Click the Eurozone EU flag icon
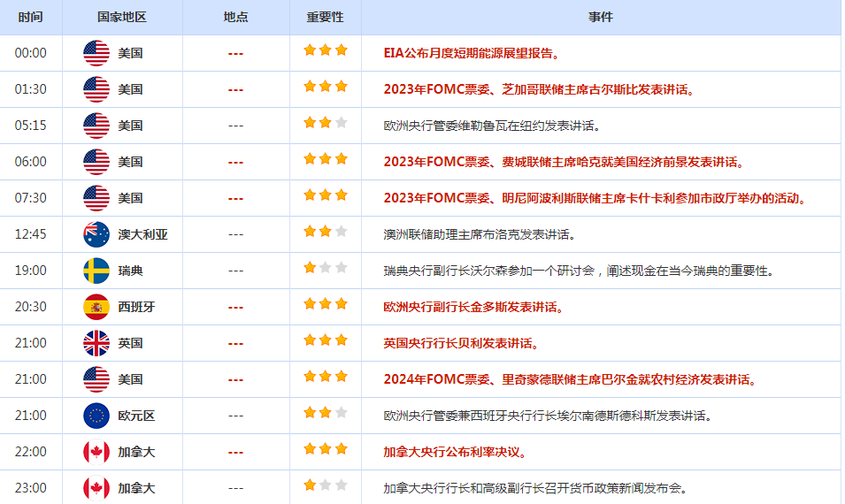Screen dimensions: 845x504 click(x=96, y=416)
